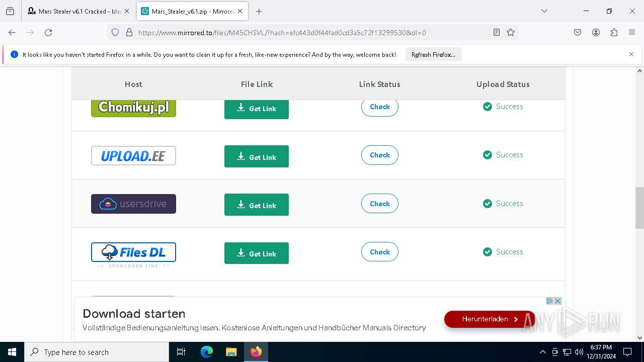This screenshot has width=644, height=362.
Task: Open the network tray icon
Action: coord(567,352)
